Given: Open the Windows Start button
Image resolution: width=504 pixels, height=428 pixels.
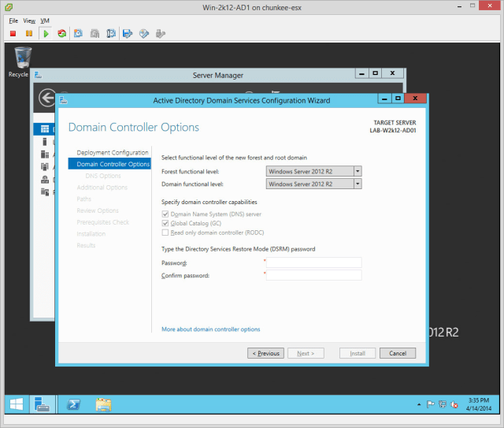Looking at the screenshot, I should (17, 404).
